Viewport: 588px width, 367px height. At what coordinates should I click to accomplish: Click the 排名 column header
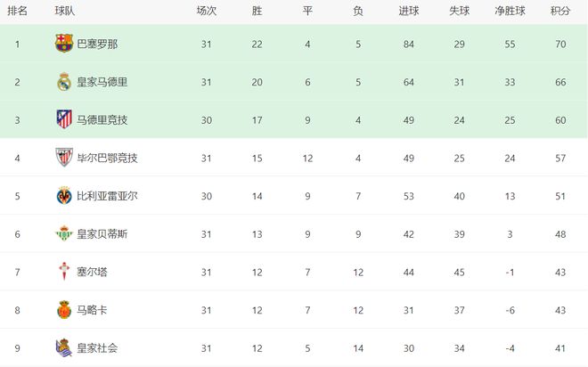17,12
